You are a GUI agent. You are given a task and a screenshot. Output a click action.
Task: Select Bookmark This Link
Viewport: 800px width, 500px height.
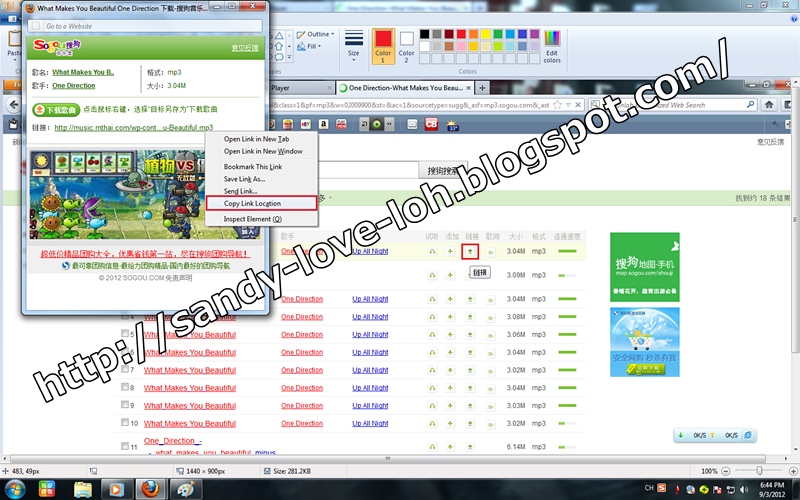253,167
